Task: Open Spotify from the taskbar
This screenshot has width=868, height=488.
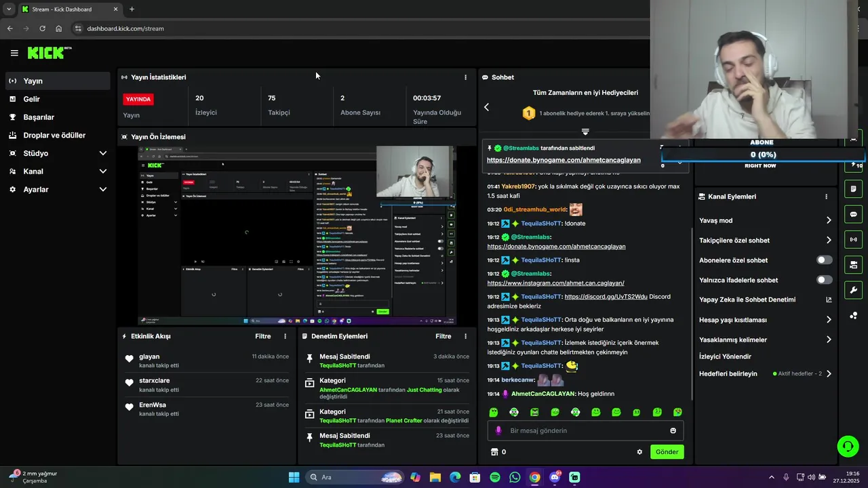Action: coord(495,477)
